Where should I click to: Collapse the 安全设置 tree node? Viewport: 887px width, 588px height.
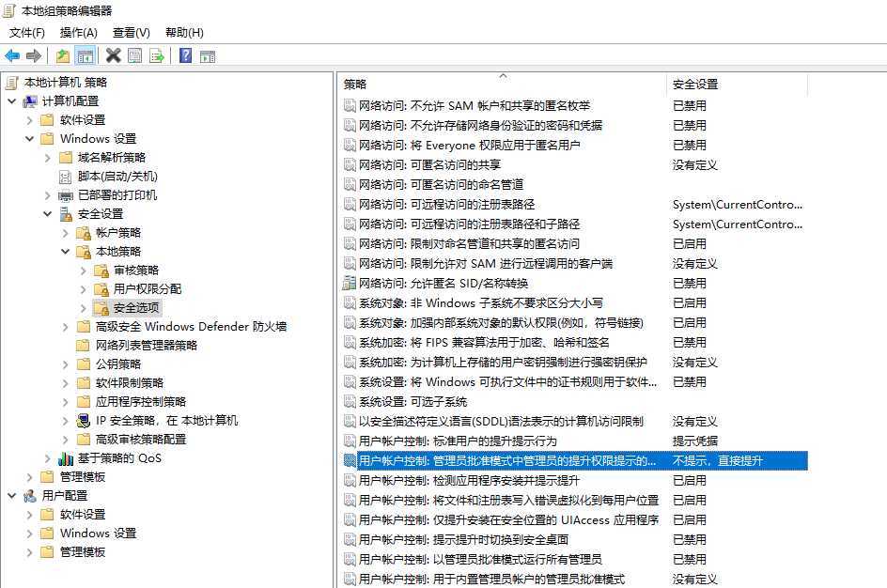[48, 214]
